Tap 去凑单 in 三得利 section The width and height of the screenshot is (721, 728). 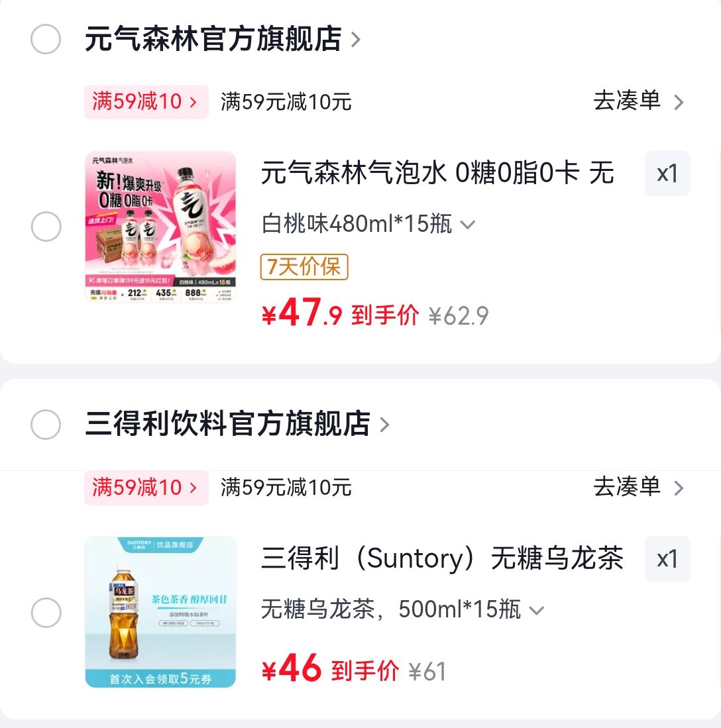638,488
